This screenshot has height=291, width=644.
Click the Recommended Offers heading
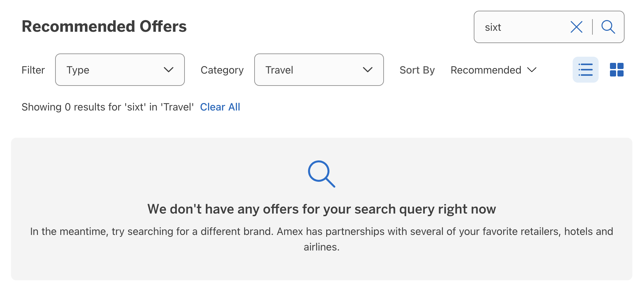coord(104,26)
